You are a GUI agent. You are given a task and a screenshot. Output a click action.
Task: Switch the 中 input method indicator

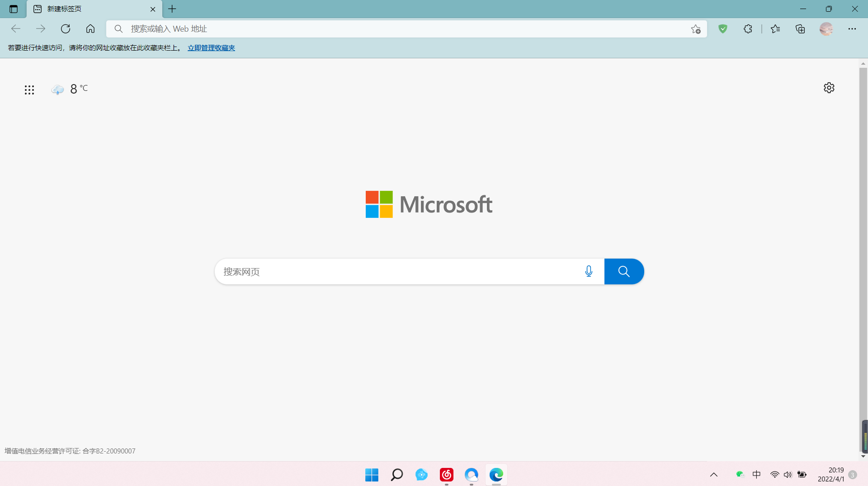(x=756, y=474)
